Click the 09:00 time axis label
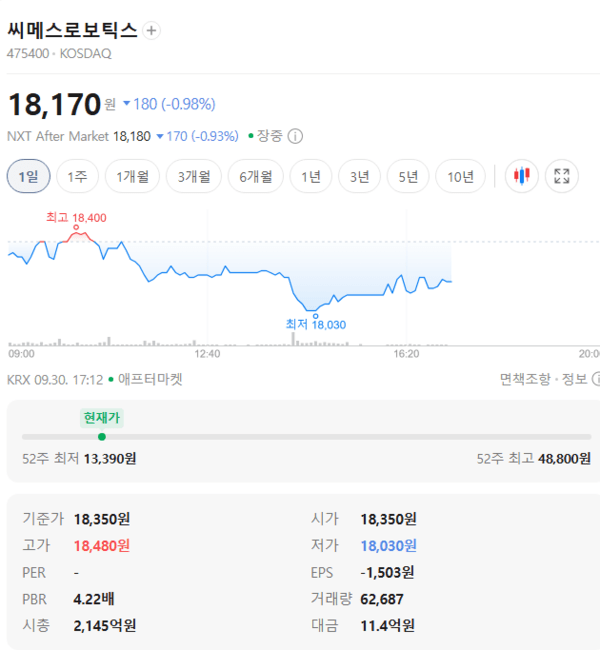The height and width of the screenshot is (650, 600). [x=22, y=354]
